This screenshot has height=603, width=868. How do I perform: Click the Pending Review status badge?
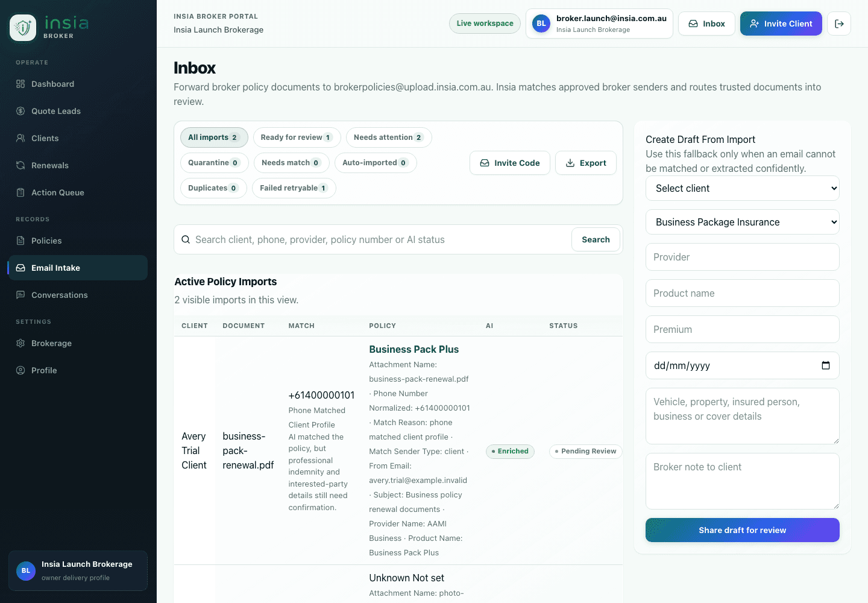click(x=586, y=451)
